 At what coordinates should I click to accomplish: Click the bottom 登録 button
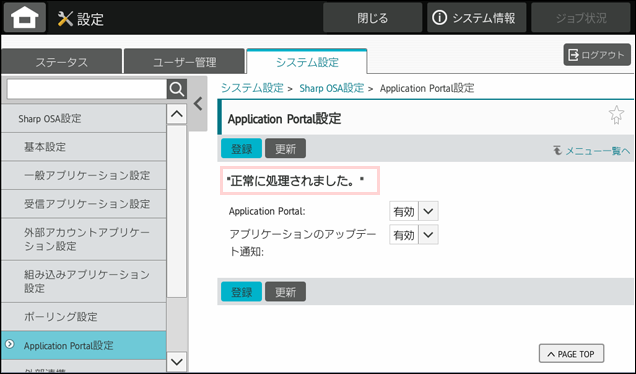241,292
